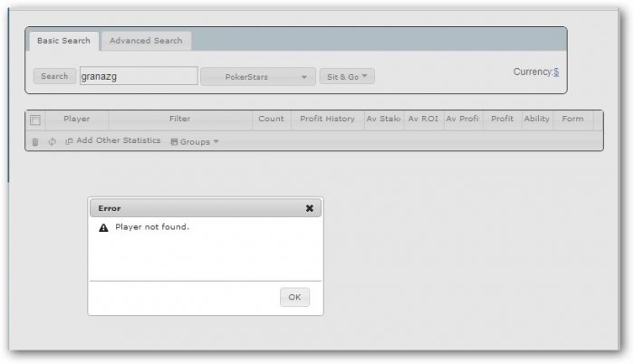Toggle the select-all checkbox in table header

pyautogui.click(x=35, y=120)
